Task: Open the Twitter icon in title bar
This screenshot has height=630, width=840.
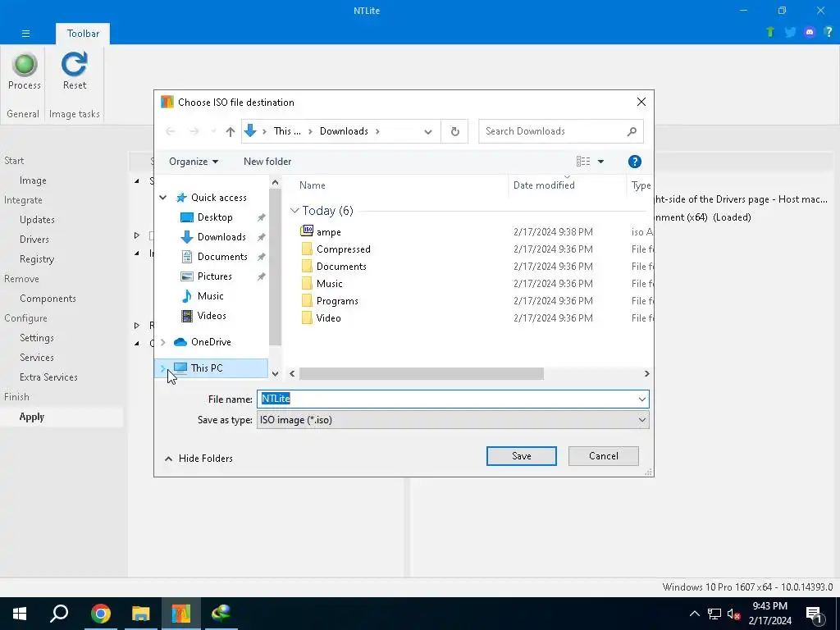Action: pyautogui.click(x=790, y=32)
